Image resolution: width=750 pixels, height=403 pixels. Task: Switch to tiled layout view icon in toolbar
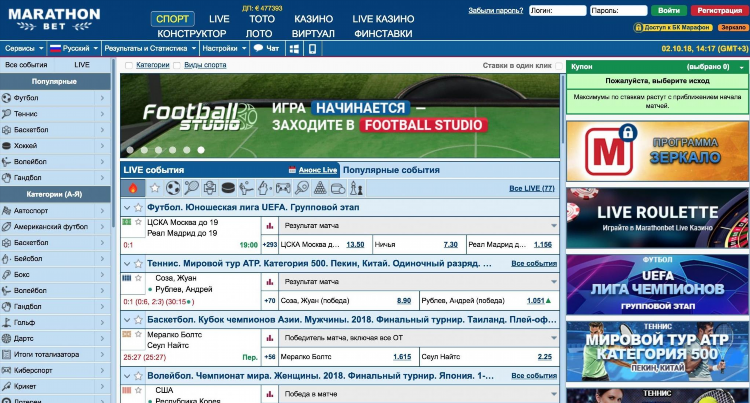pos(295,48)
